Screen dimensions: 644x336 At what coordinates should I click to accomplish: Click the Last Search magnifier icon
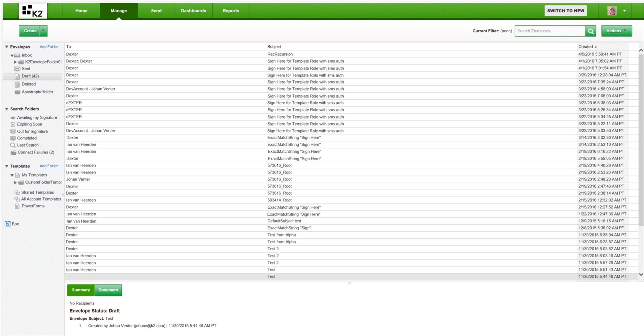[13, 145]
